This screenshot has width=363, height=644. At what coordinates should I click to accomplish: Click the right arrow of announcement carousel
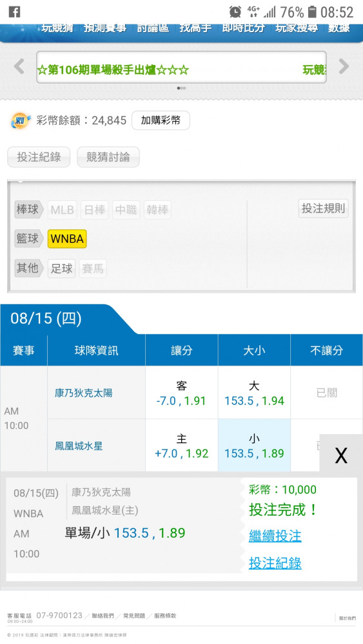click(x=344, y=66)
